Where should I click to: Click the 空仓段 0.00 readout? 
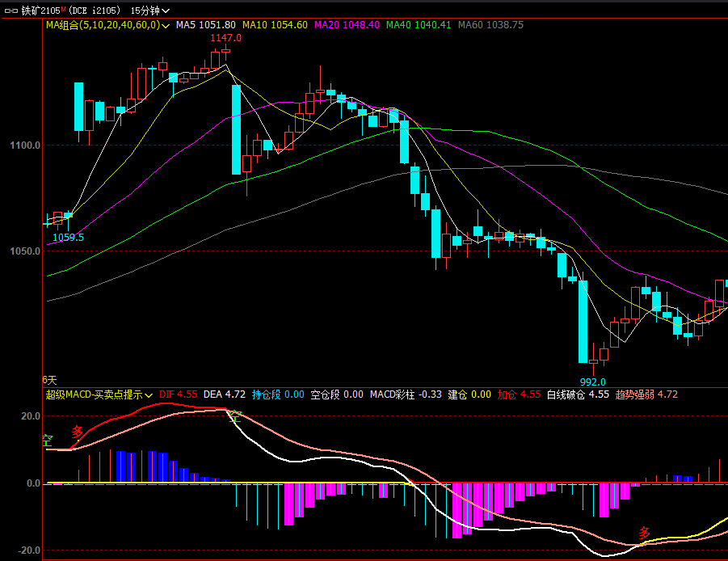pos(337,394)
